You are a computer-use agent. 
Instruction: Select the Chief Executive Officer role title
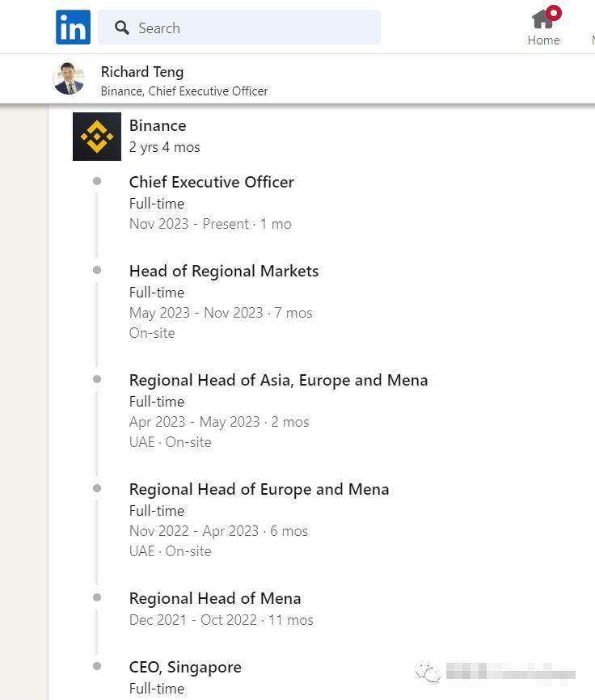[211, 182]
